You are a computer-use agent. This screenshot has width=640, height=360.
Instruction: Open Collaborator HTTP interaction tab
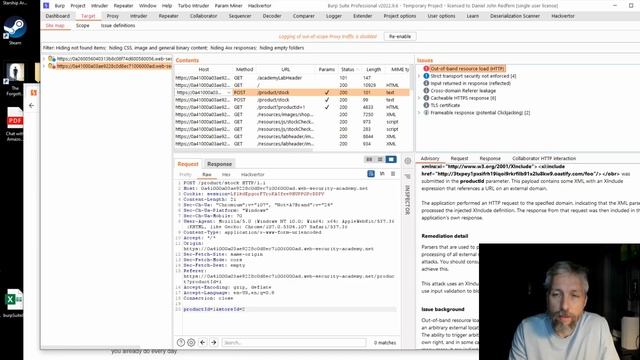pos(544,158)
